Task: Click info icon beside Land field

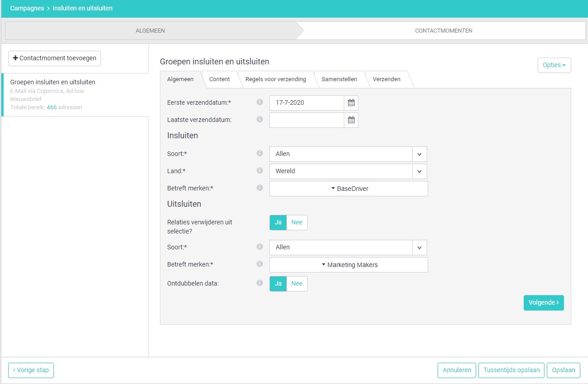Action: pos(260,170)
